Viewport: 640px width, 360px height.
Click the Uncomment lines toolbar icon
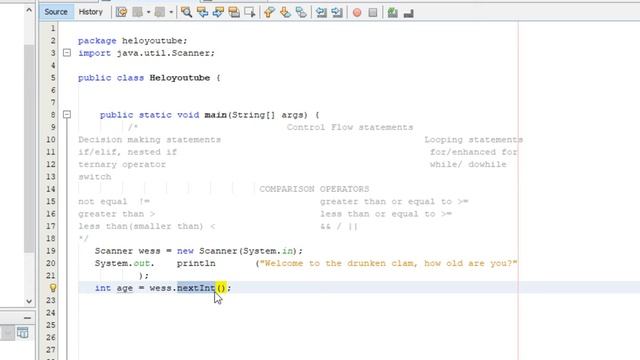[409, 13]
